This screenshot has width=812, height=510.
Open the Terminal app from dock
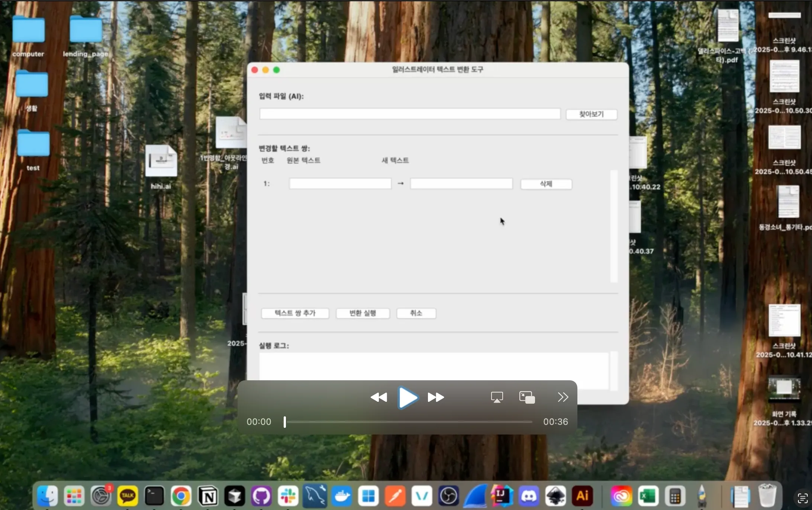coord(154,496)
